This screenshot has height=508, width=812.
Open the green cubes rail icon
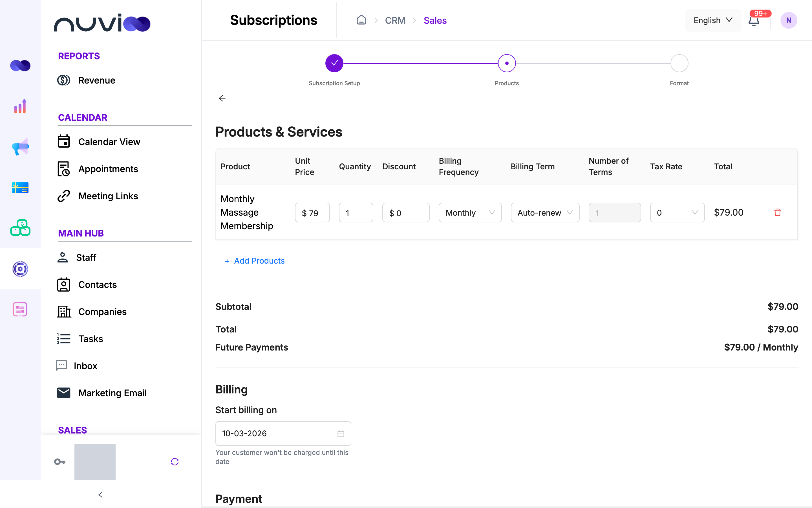pyautogui.click(x=20, y=228)
